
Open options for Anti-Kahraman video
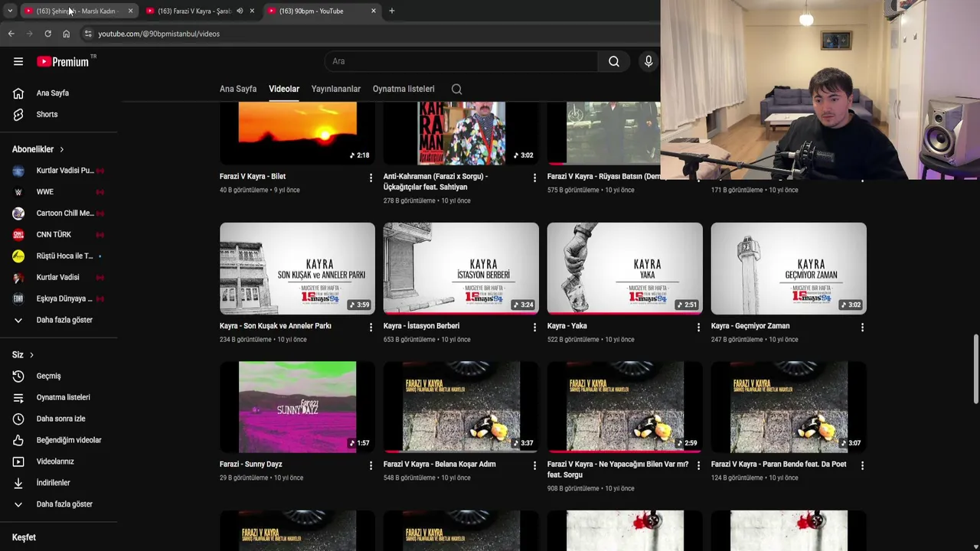[x=534, y=178]
